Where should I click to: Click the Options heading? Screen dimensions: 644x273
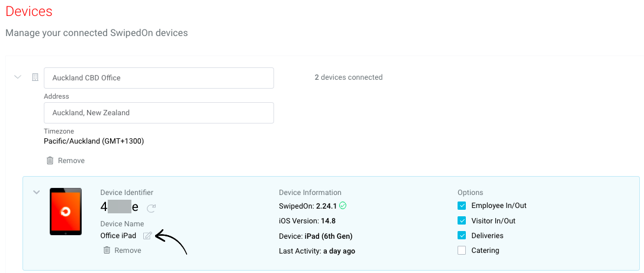(470, 192)
